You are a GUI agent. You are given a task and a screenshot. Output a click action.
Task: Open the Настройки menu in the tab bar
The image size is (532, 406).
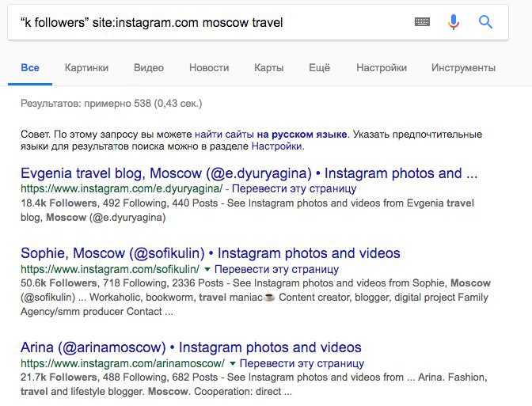point(382,68)
